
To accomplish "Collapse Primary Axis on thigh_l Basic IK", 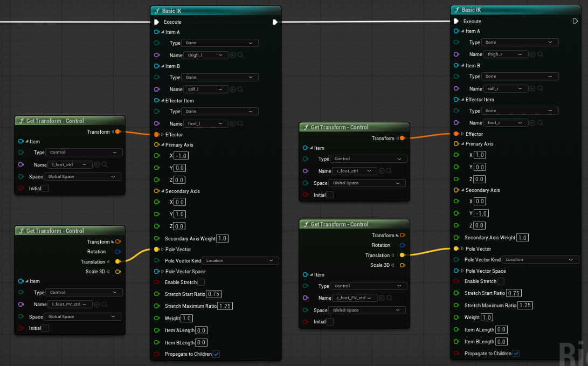I will [162, 145].
